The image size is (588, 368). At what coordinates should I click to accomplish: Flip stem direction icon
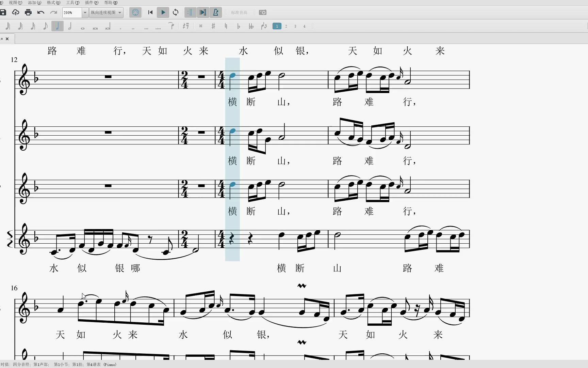(x=264, y=26)
